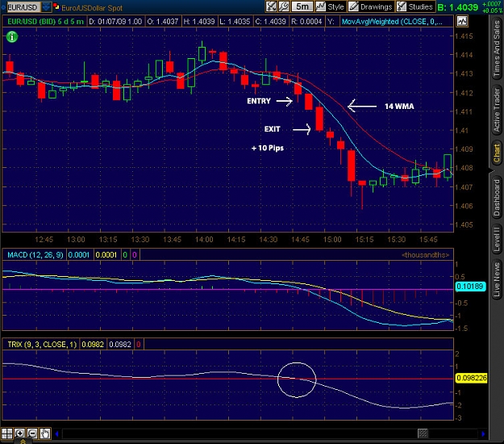Viewport: 504px width, 444px height.
Task: Open the Live News tab
Action: point(497,279)
